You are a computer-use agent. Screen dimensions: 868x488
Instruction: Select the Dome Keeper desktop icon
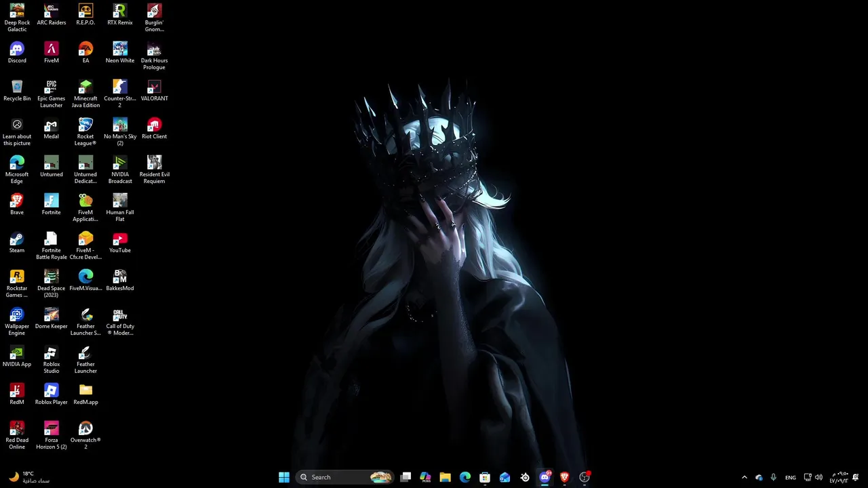coord(52,319)
